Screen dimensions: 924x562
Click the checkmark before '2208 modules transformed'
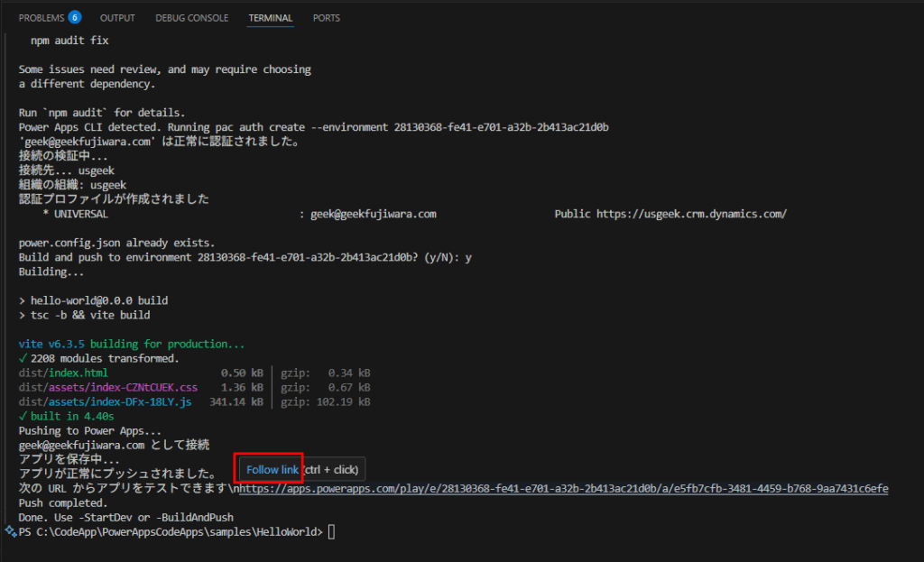(23, 358)
